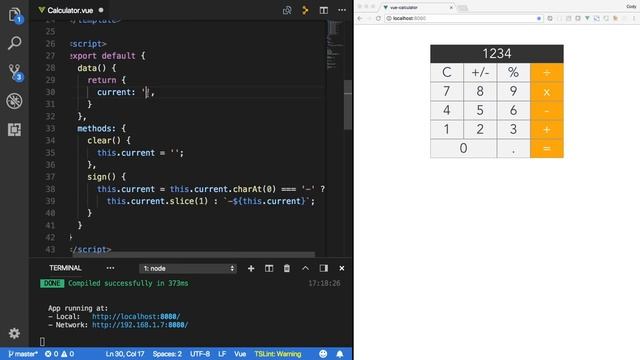Open the Manage gear menu in VS Code
This screenshot has height=360, width=640.
point(14,333)
